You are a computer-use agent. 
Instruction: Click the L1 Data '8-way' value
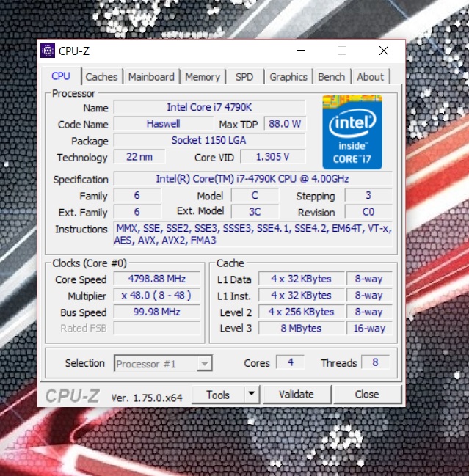point(369,279)
